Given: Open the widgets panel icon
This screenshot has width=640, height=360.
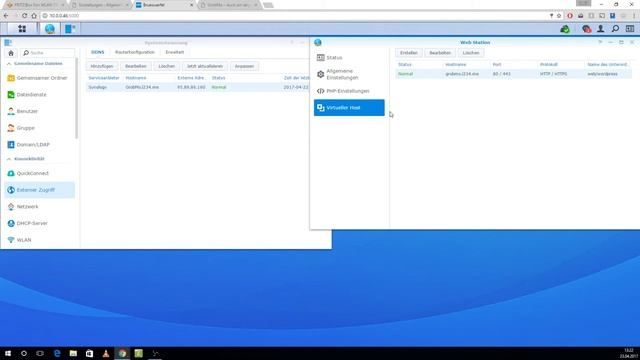Looking at the screenshot, I should click(x=630, y=29).
